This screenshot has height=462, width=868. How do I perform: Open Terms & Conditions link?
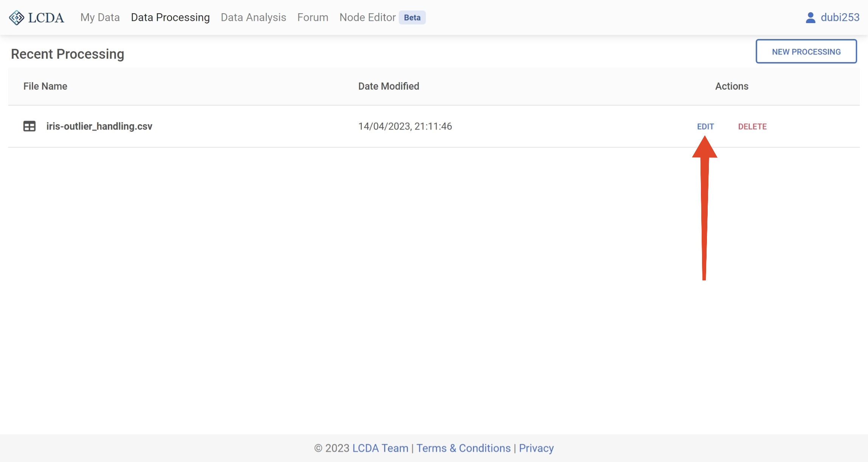pos(463,448)
